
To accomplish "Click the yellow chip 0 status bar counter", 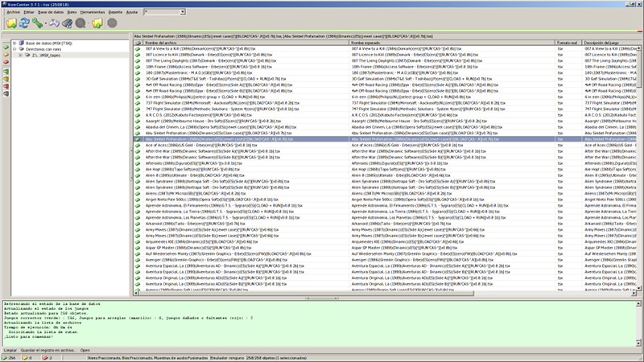I will (27, 358).
